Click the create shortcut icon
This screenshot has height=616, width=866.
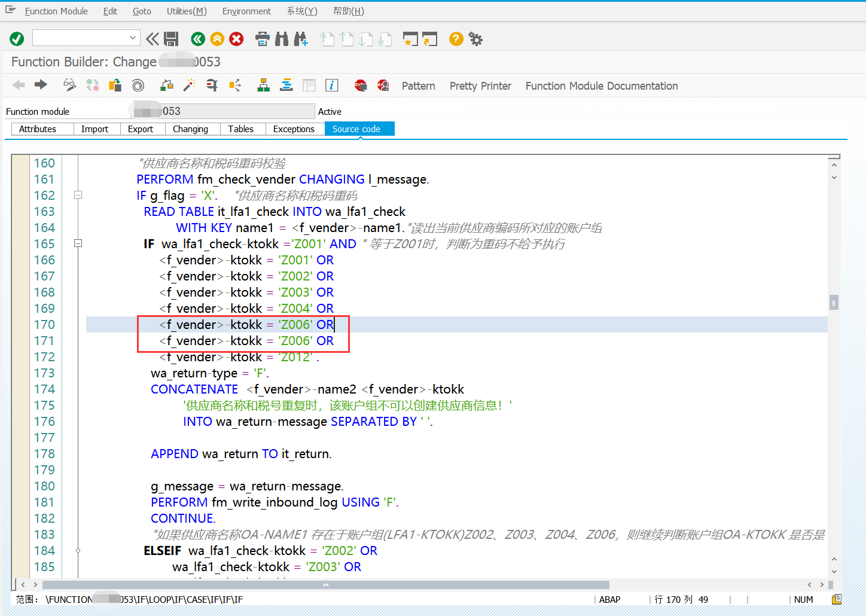click(x=430, y=39)
